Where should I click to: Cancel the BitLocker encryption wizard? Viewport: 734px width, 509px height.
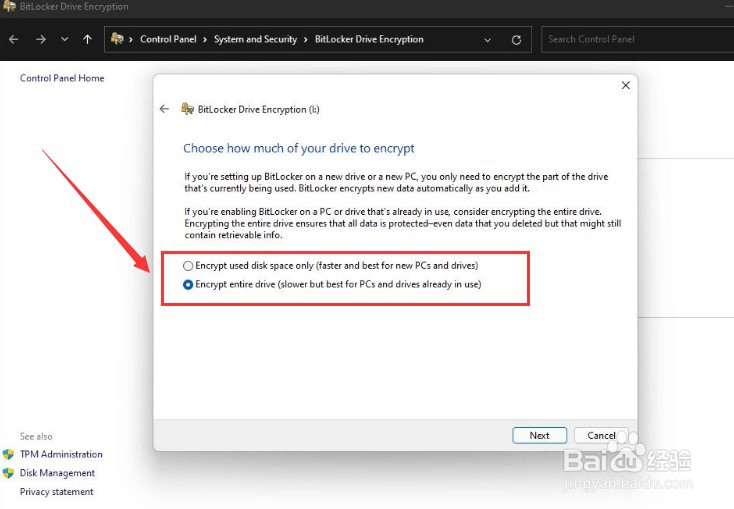tap(601, 435)
